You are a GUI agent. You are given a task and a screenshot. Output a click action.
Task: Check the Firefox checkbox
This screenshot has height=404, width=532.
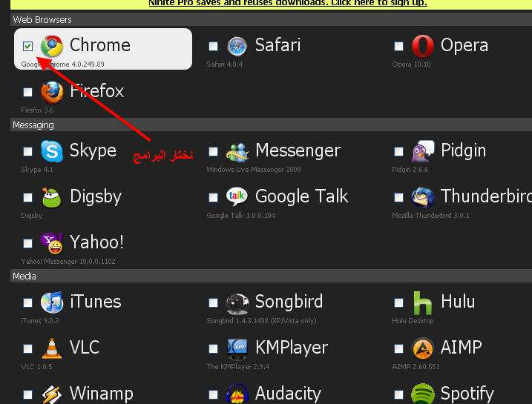(27, 92)
